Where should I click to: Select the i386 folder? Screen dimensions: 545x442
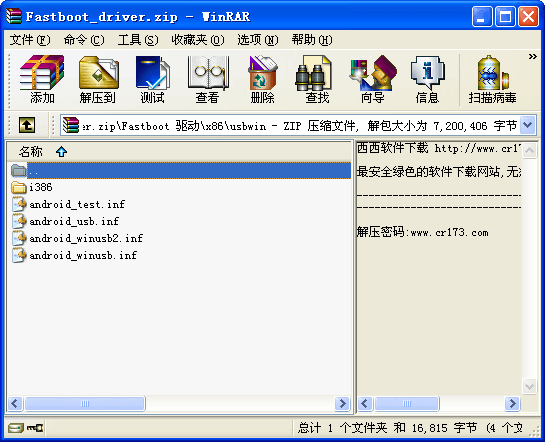click(x=41, y=187)
